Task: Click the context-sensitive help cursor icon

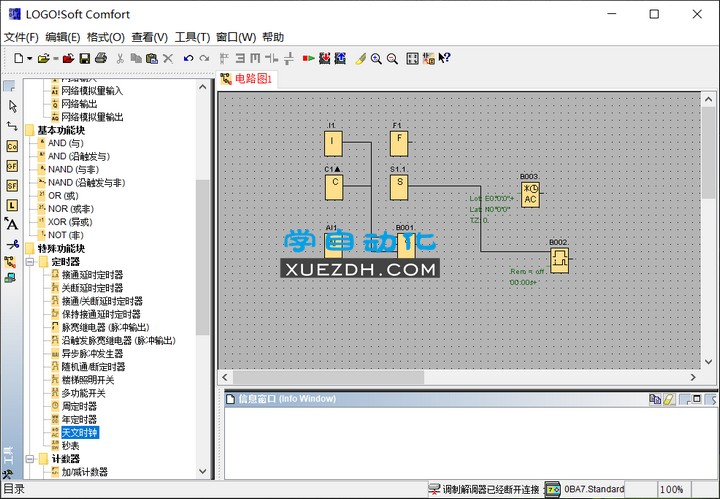Action: pyautogui.click(x=444, y=58)
